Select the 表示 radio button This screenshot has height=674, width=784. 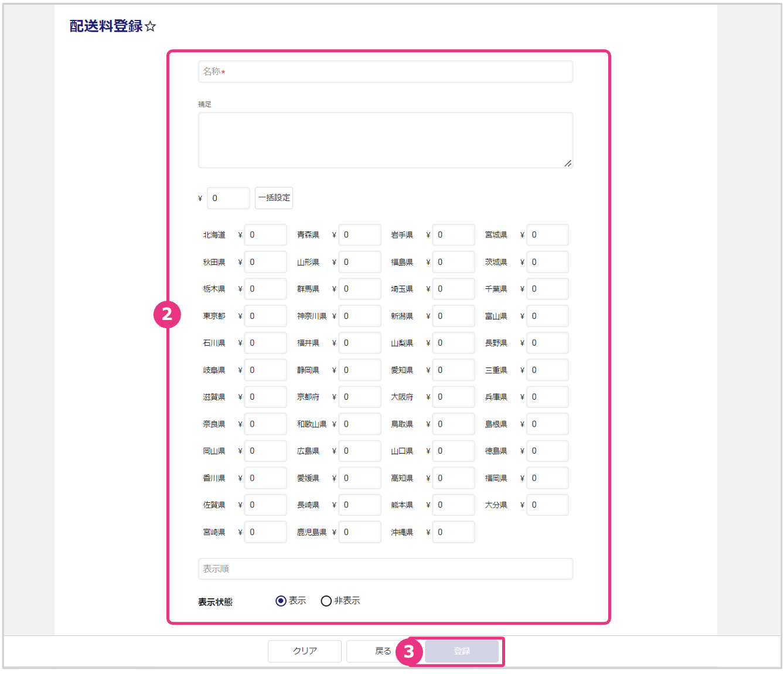point(281,601)
